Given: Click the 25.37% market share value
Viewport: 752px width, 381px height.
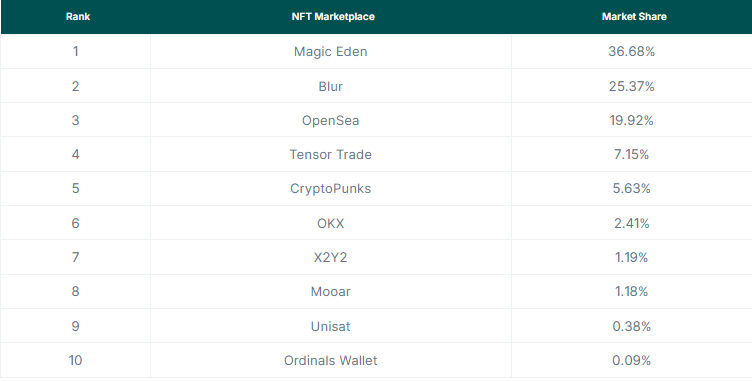Looking at the screenshot, I should (x=631, y=86).
